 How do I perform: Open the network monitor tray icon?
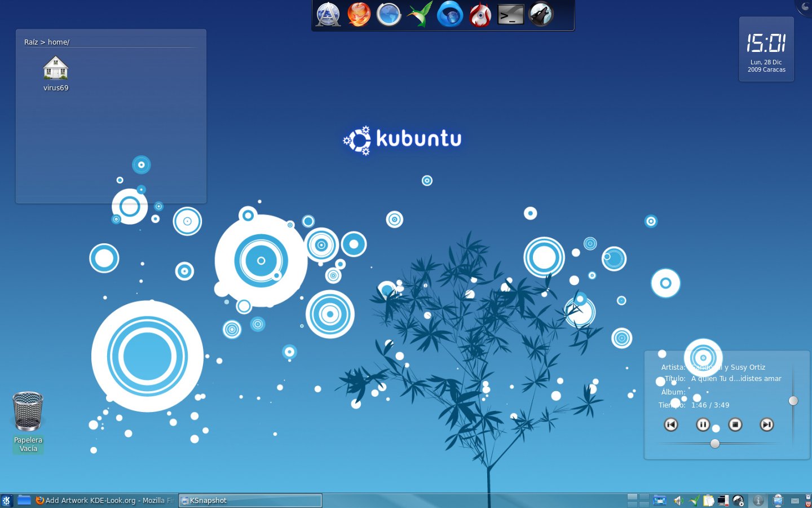point(723,501)
